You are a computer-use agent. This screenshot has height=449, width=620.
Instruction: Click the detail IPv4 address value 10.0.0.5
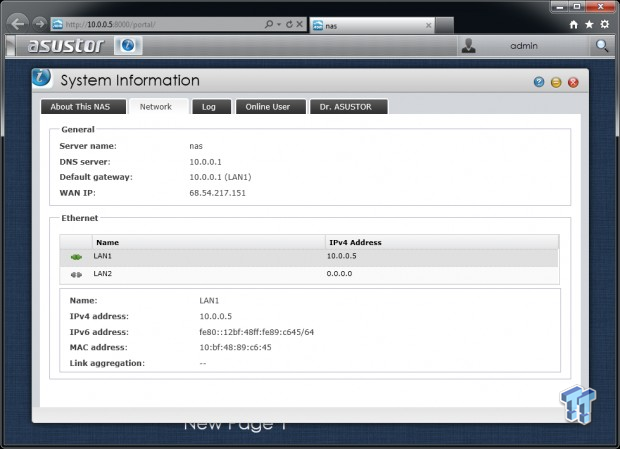pyautogui.click(x=215, y=317)
